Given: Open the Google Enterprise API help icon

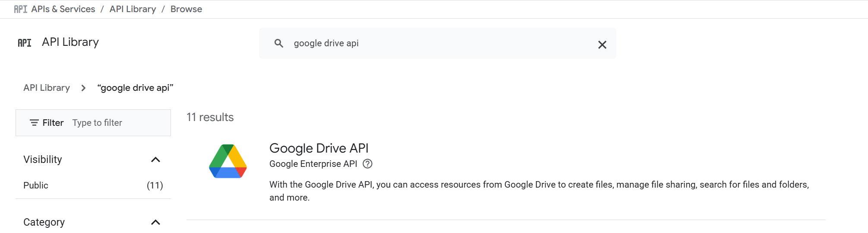Looking at the screenshot, I should 367,164.
